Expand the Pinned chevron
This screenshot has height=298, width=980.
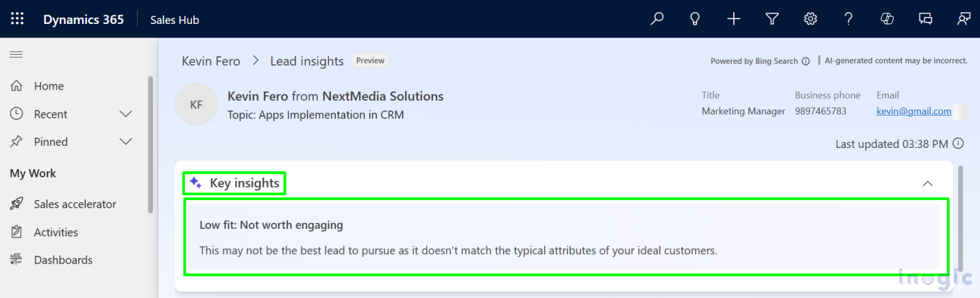(125, 142)
